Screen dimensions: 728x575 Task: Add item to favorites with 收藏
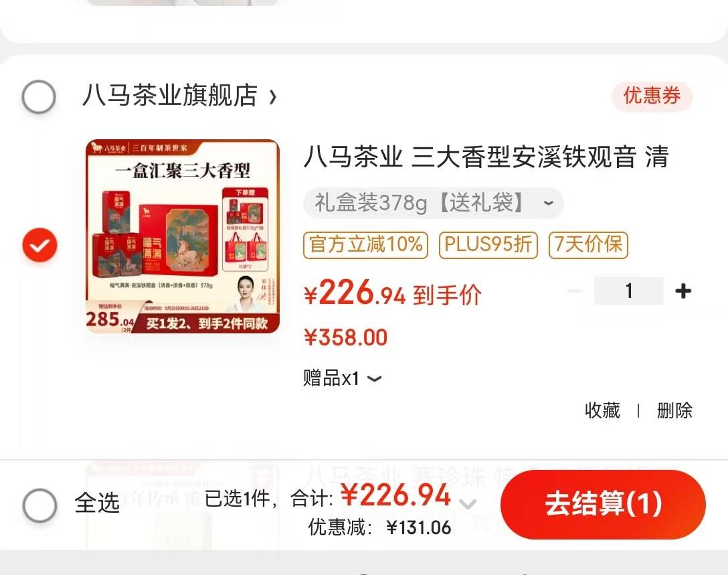click(602, 410)
